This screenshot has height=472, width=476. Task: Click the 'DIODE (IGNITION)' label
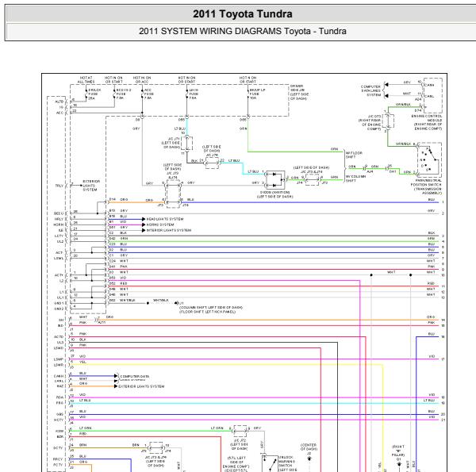pos(274,194)
